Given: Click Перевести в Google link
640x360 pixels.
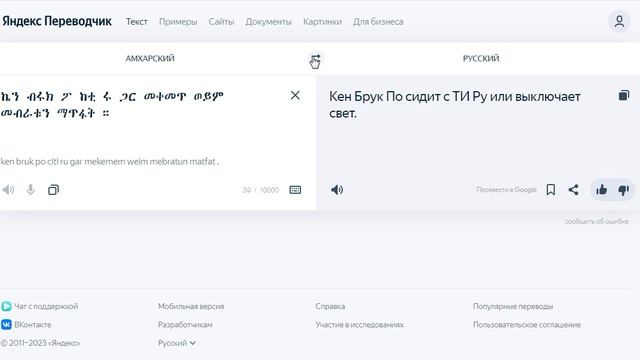Looking at the screenshot, I should [506, 190].
